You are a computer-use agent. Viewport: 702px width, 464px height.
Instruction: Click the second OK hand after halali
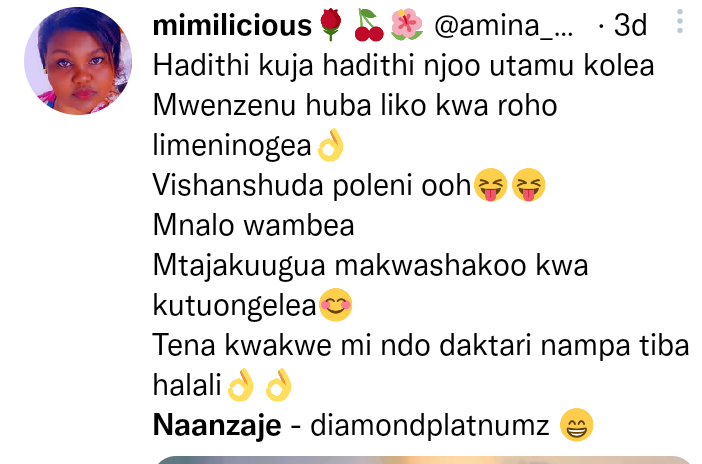click(x=278, y=385)
